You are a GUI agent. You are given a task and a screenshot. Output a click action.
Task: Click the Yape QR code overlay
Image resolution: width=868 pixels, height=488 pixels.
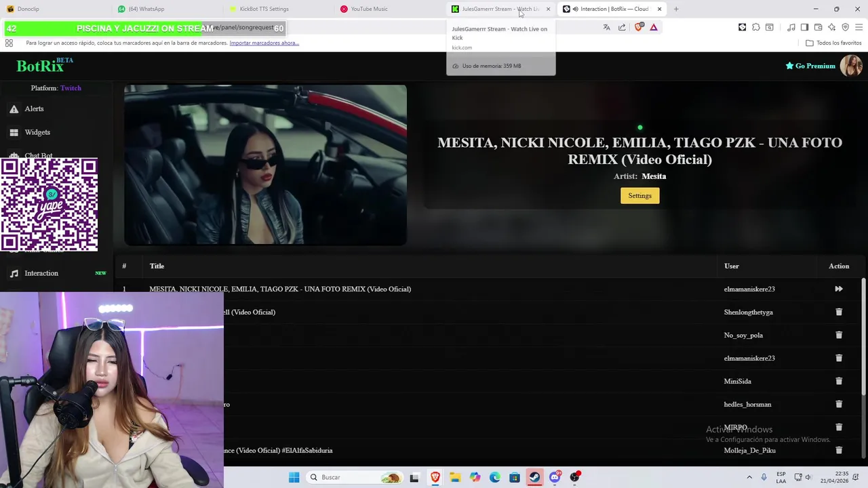point(50,205)
